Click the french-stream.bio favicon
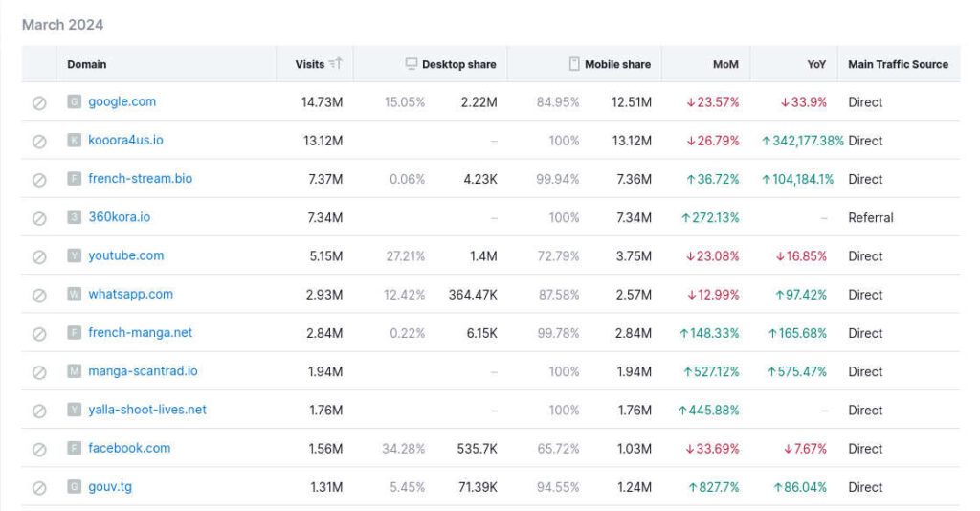Image resolution: width=980 pixels, height=511 pixels. [x=75, y=179]
